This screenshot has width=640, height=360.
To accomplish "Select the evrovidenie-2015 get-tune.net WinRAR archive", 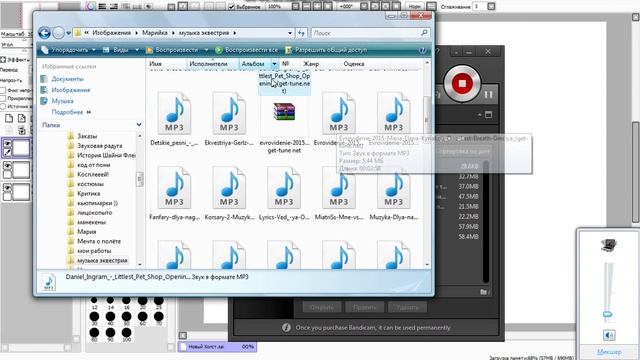I will pos(284,112).
